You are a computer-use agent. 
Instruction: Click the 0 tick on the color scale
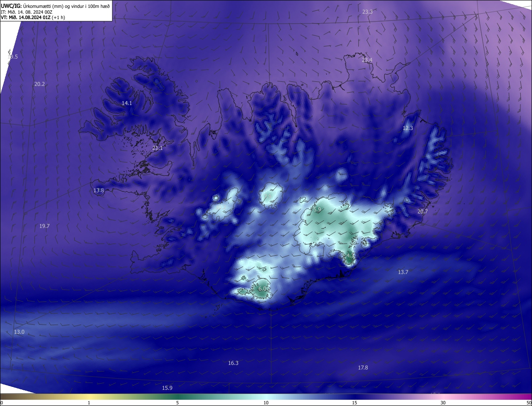click(x=2, y=403)
